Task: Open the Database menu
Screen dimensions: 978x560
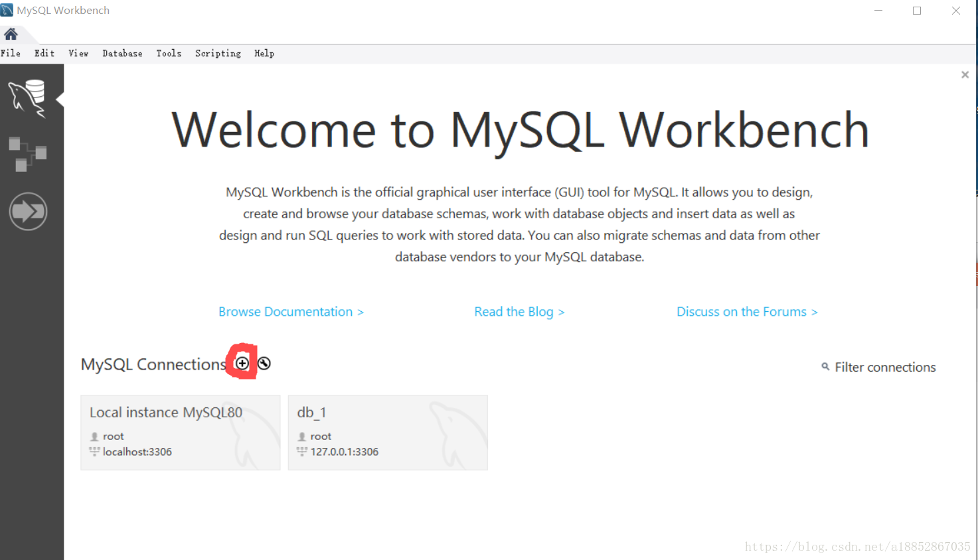Action: click(122, 53)
